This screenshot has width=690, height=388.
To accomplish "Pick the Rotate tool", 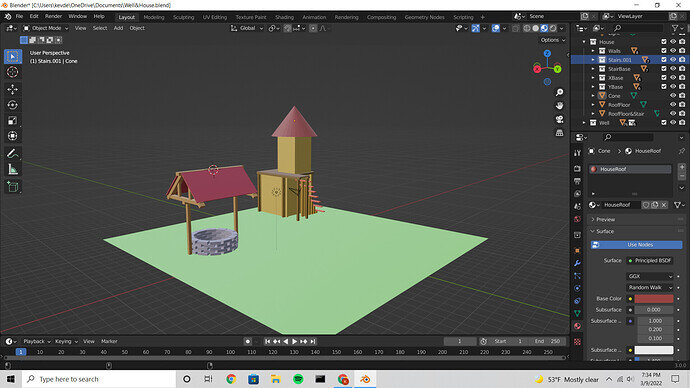I will 13,105.
